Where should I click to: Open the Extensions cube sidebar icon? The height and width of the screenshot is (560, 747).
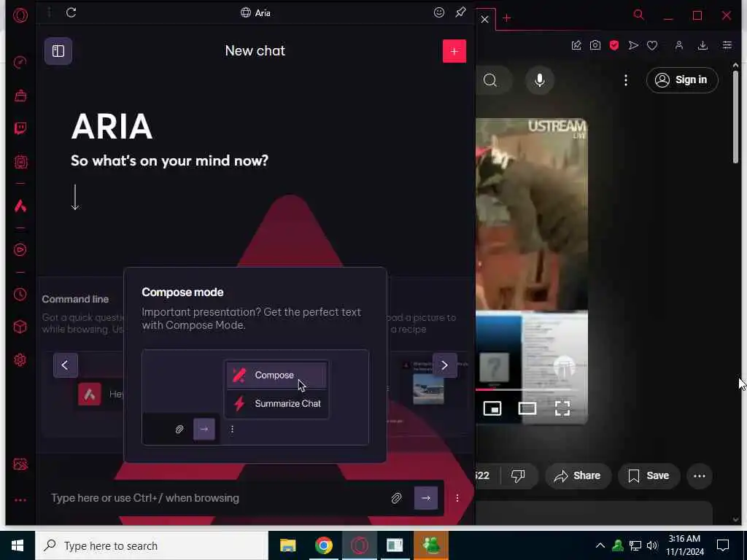click(x=20, y=327)
